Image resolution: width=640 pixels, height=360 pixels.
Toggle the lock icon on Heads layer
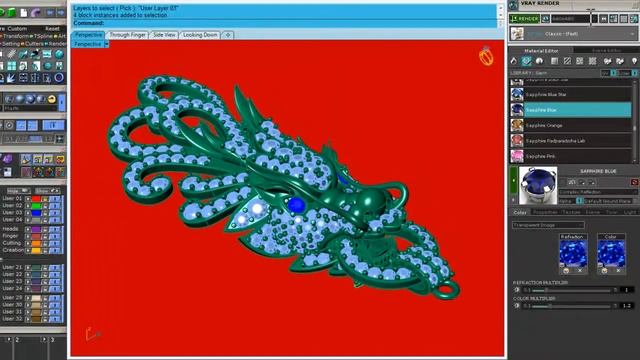pos(45,229)
